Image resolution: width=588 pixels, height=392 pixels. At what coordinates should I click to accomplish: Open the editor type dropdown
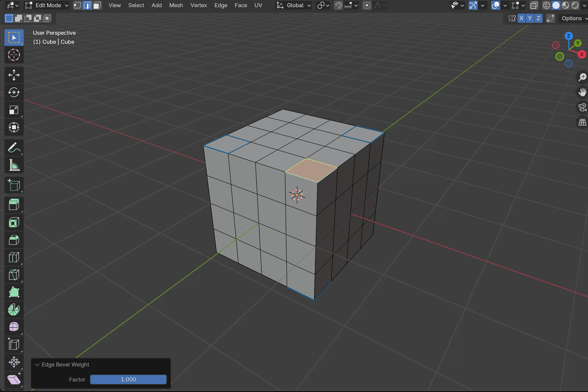click(12, 5)
